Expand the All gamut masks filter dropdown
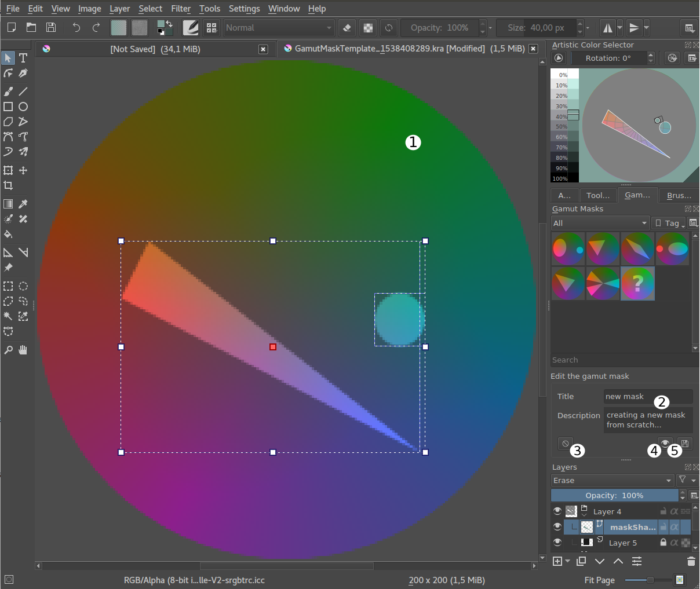The height and width of the screenshot is (589, 700). tap(600, 223)
